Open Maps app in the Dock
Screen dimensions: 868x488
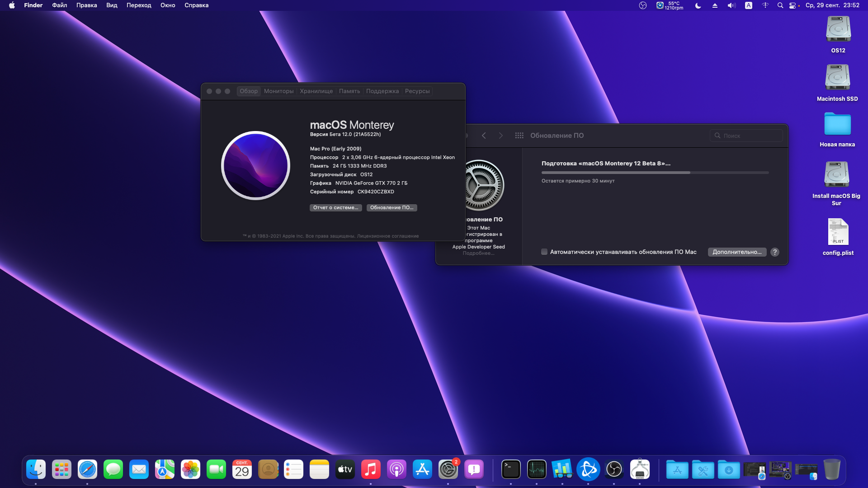click(165, 469)
